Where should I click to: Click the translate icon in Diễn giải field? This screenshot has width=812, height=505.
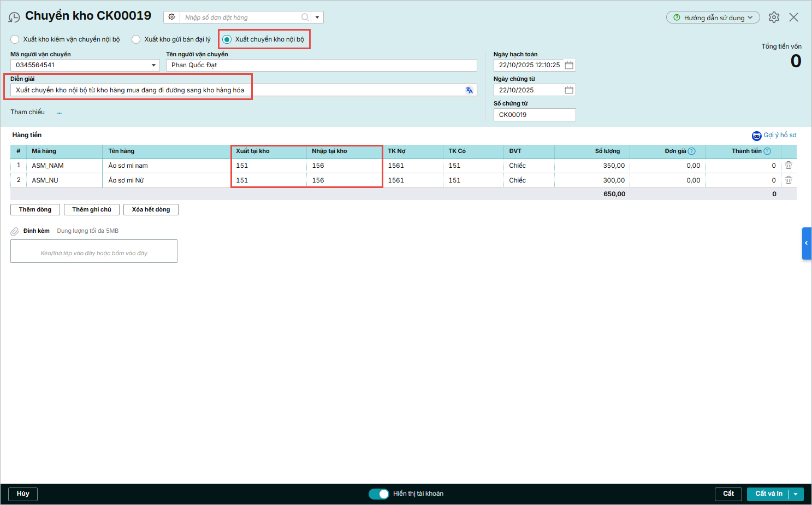(x=469, y=90)
